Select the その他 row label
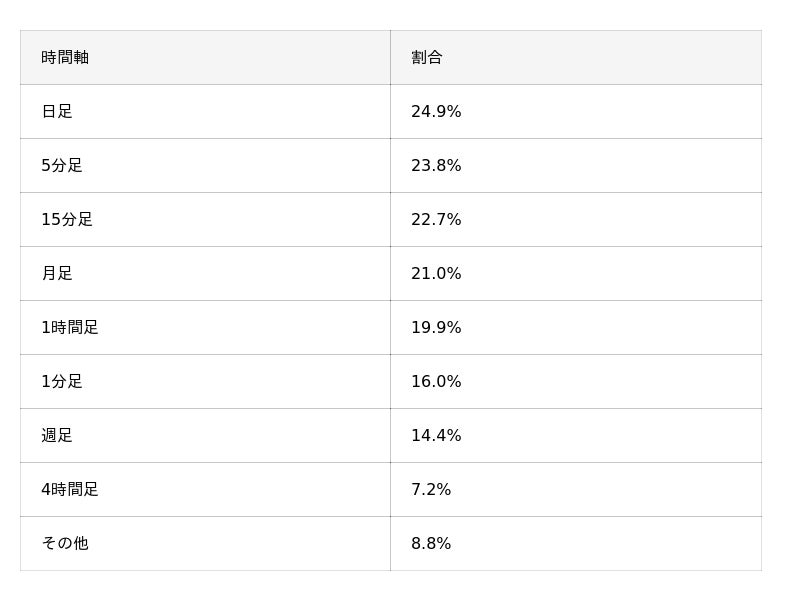The height and width of the screenshot is (601, 800). point(65,544)
